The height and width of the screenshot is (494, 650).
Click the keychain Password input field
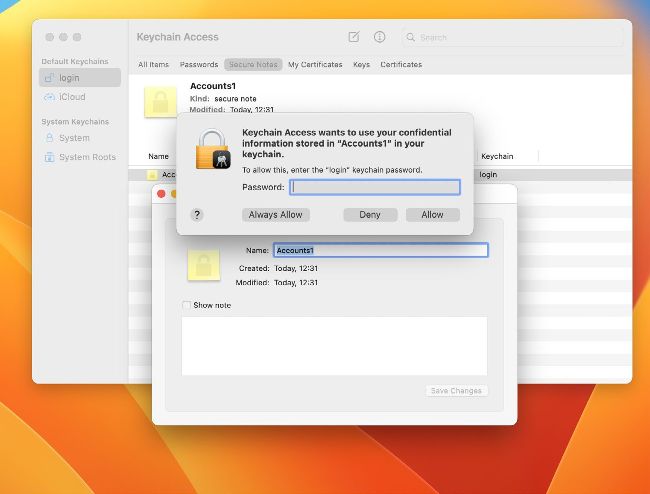[x=374, y=187]
